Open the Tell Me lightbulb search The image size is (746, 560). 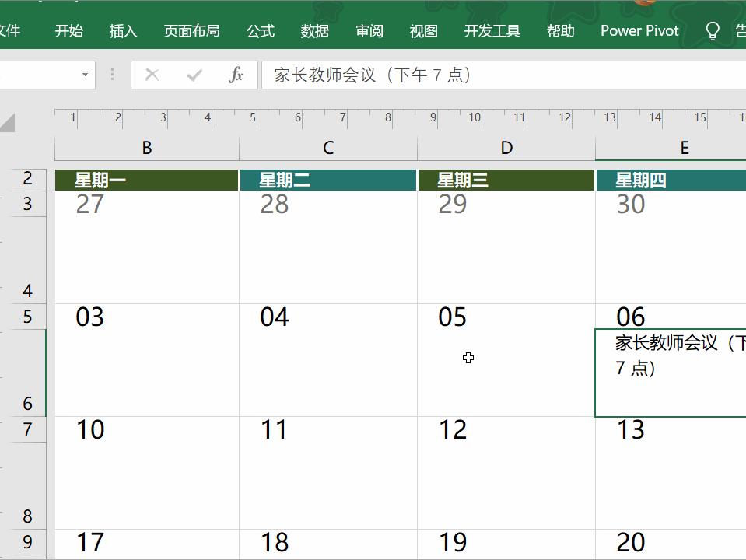713,30
